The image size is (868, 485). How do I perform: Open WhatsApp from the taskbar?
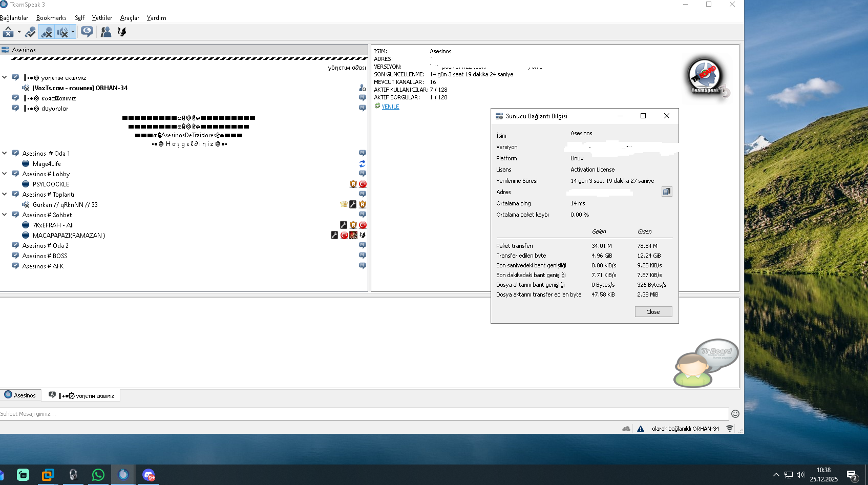pos(98,475)
